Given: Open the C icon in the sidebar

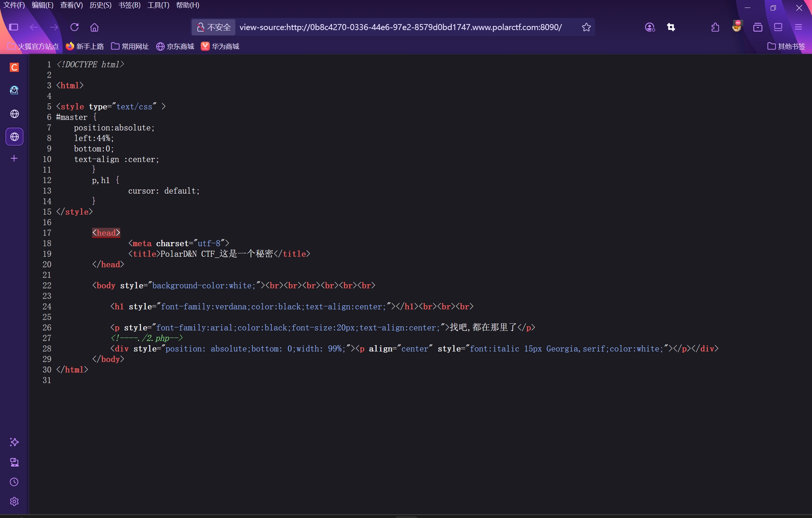Looking at the screenshot, I should [14, 67].
